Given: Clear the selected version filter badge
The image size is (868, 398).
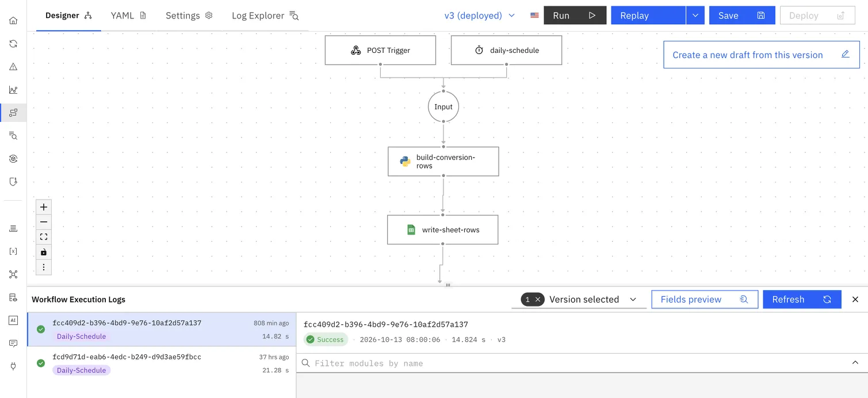Looking at the screenshot, I should (x=538, y=299).
